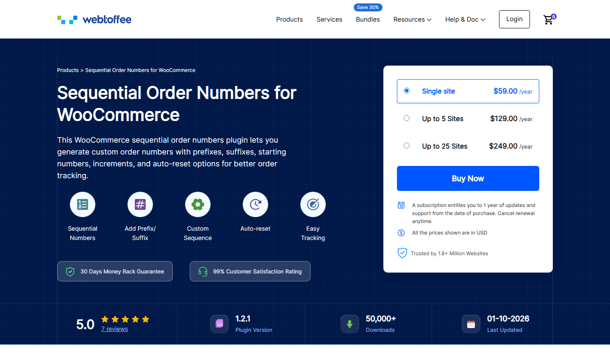
Task: Click the $59.00 /year price
Action: click(x=513, y=91)
